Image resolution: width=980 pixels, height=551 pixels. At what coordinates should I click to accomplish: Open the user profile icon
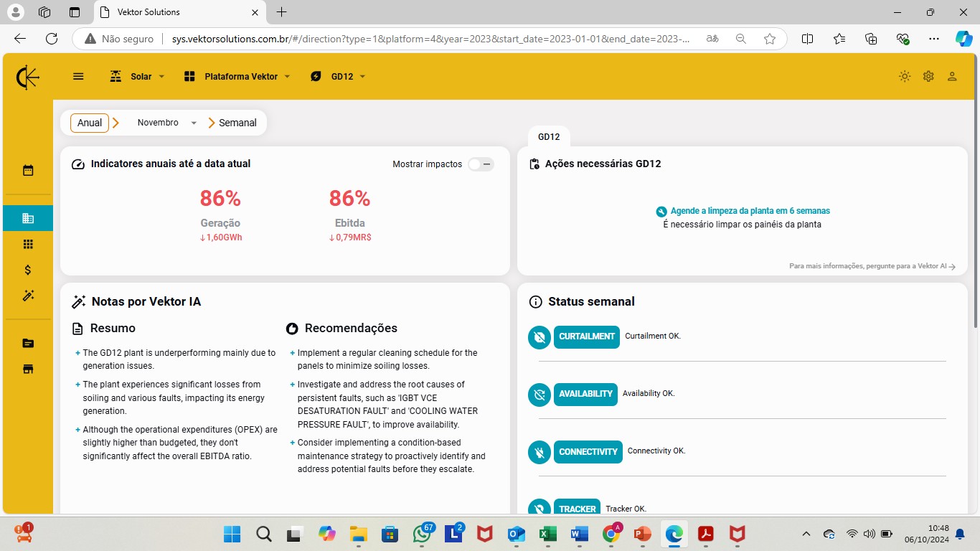tap(952, 77)
